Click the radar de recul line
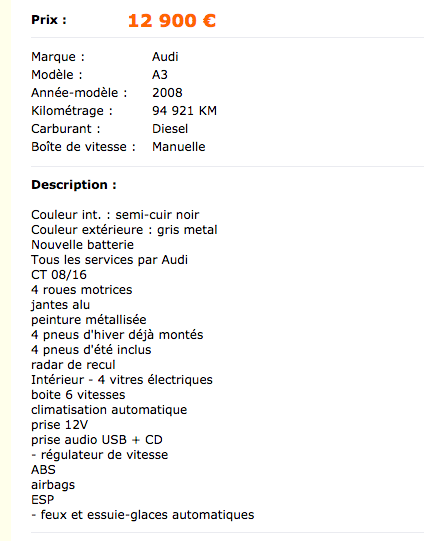This screenshot has width=424, height=541. click(x=73, y=365)
